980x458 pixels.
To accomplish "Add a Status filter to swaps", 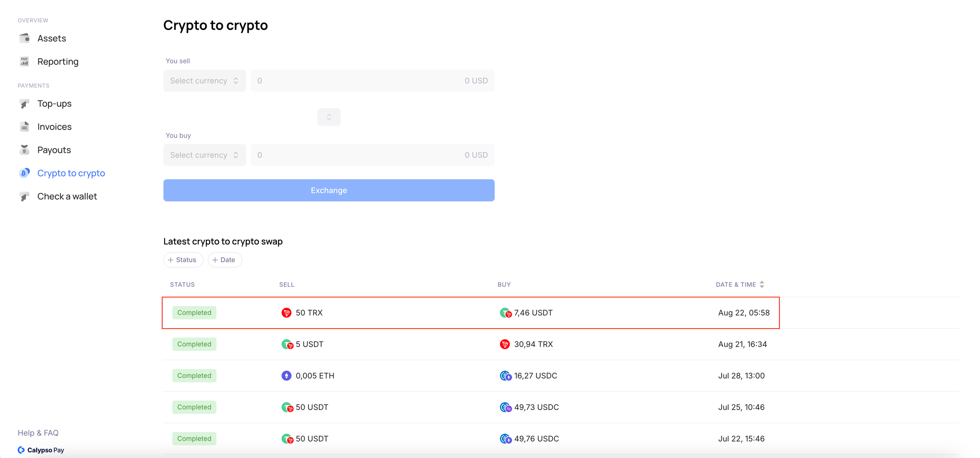I will coord(183,260).
